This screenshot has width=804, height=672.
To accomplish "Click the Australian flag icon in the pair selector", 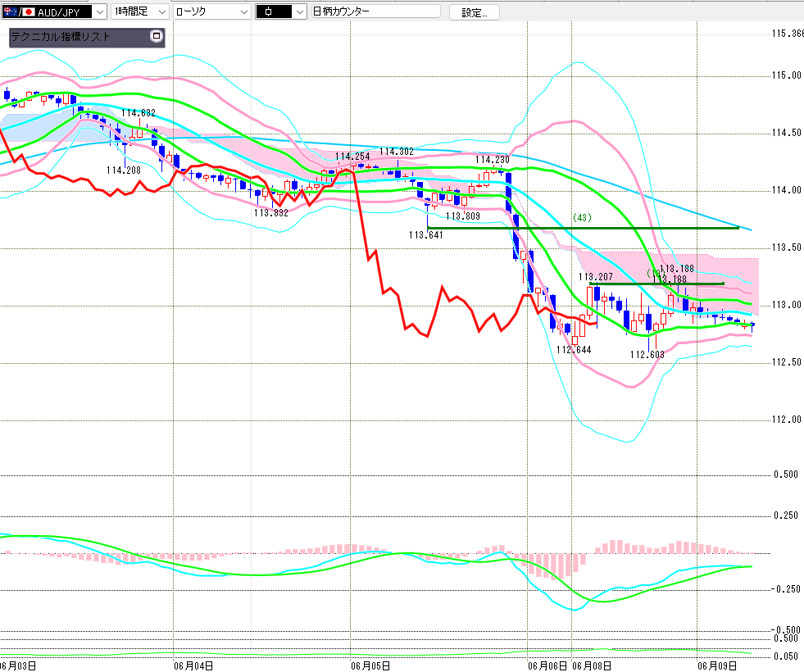I will pyautogui.click(x=9, y=11).
